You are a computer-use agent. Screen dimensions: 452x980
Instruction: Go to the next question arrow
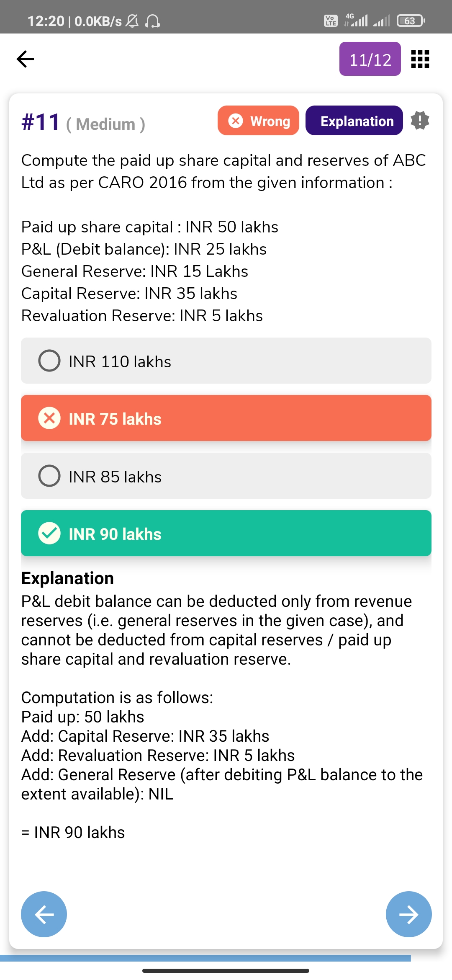point(408,914)
